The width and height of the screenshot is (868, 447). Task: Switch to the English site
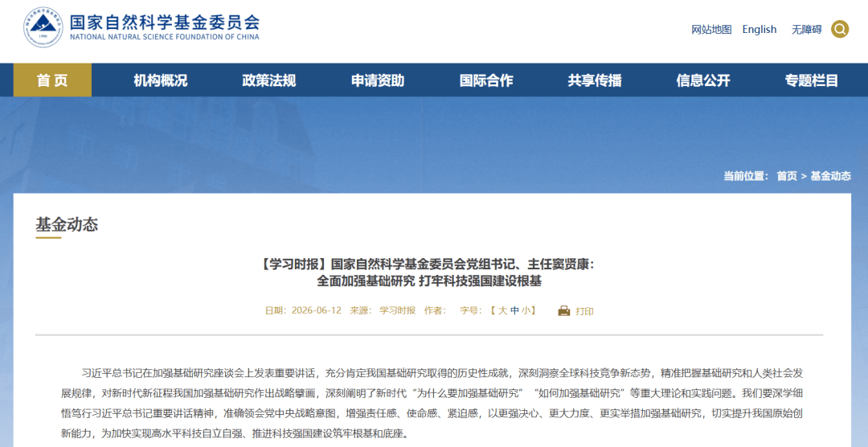click(759, 30)
